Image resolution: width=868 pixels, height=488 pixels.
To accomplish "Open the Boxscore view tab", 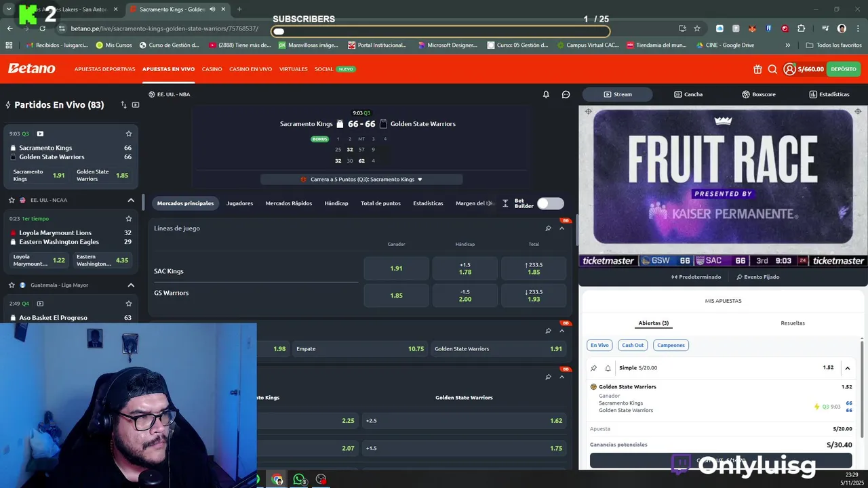I will point(759,94).
